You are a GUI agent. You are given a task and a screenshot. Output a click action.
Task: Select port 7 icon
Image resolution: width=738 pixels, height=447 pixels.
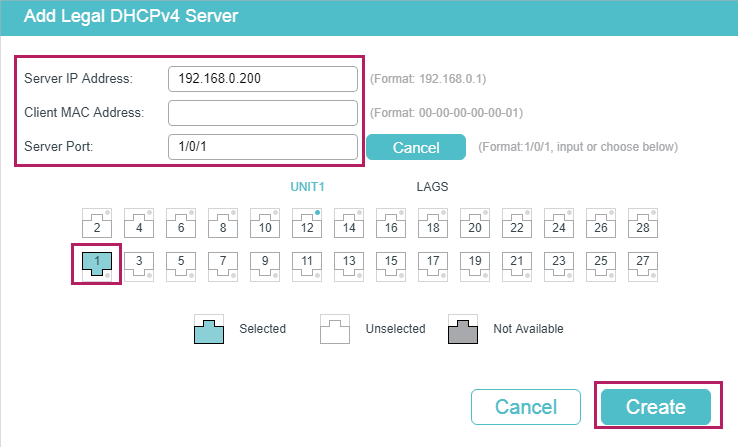click(x=223, y=267)
